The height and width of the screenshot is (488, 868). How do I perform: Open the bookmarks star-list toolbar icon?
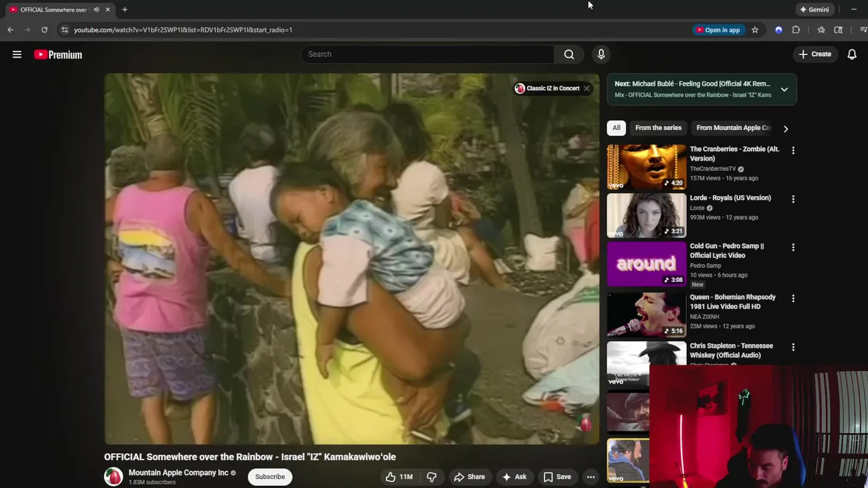821,30
